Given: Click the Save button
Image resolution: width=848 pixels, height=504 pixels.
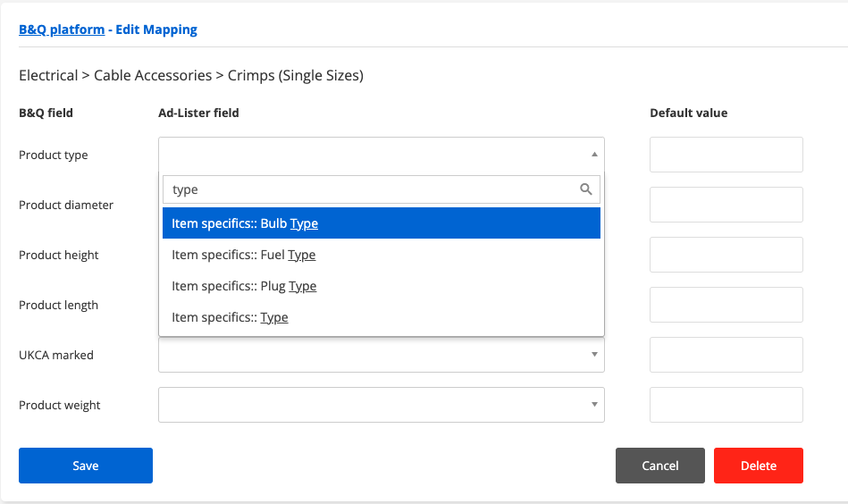Looking at the screenshot, I should pos(86,466).
